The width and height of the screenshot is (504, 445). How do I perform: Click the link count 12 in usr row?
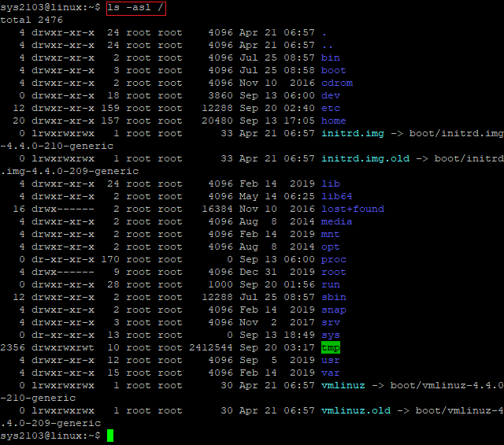(113, 360)
